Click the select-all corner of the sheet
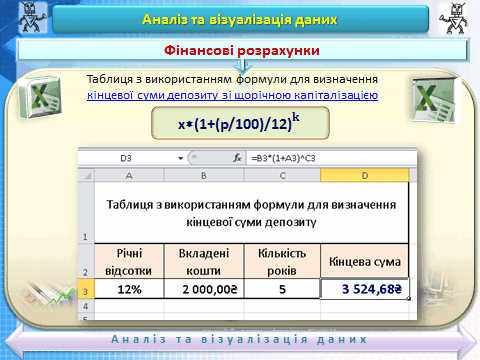480x360 pixels. point(86,175)
